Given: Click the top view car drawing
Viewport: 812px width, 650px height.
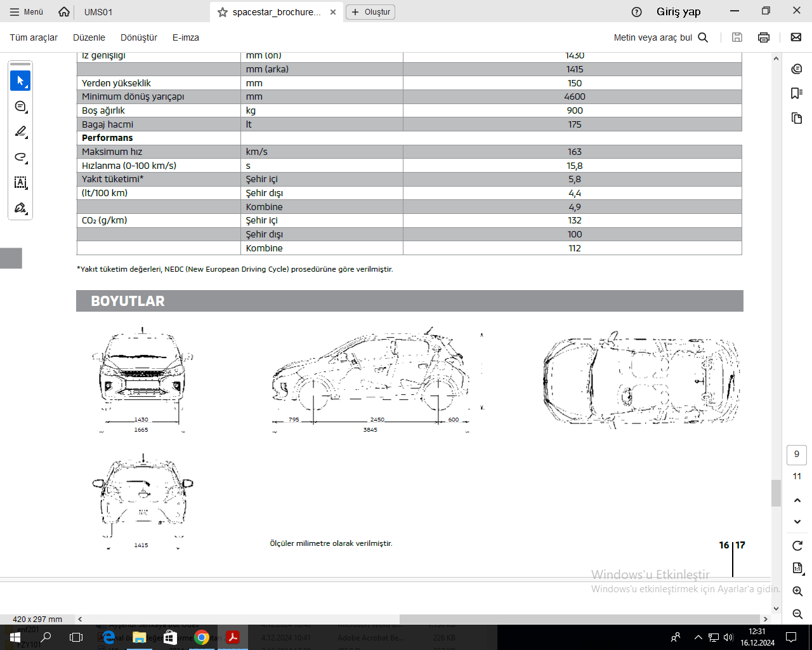Looking at the screenshot, I should pos(641,379).
